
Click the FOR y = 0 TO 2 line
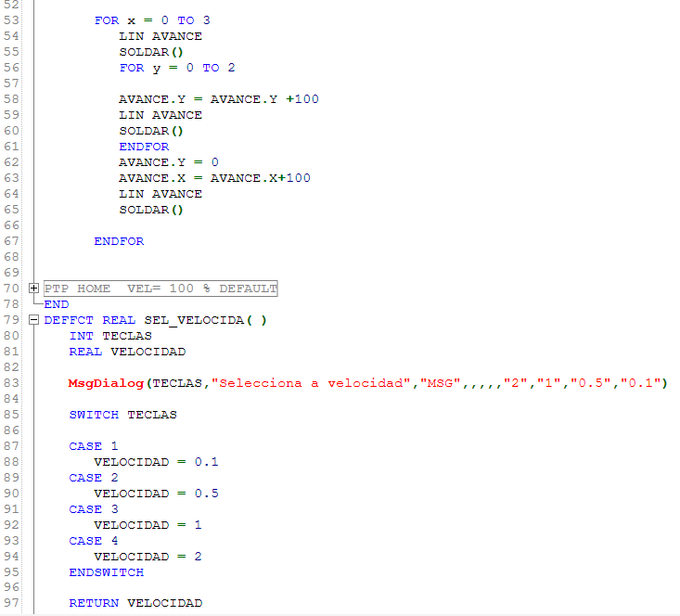click(x=177, y=68)
